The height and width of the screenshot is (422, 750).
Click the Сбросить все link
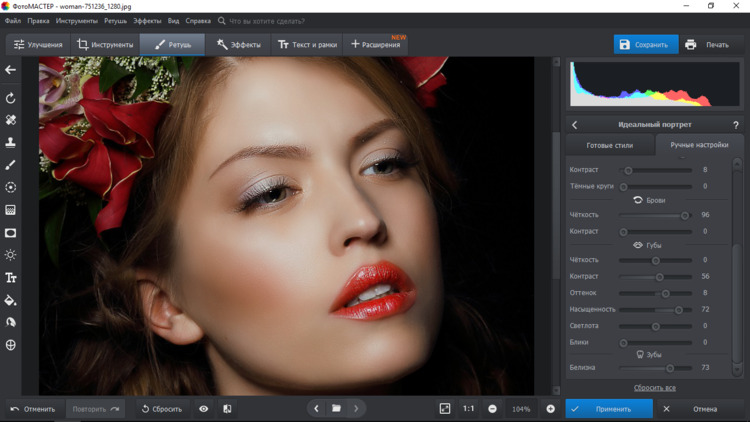[655, 388]
